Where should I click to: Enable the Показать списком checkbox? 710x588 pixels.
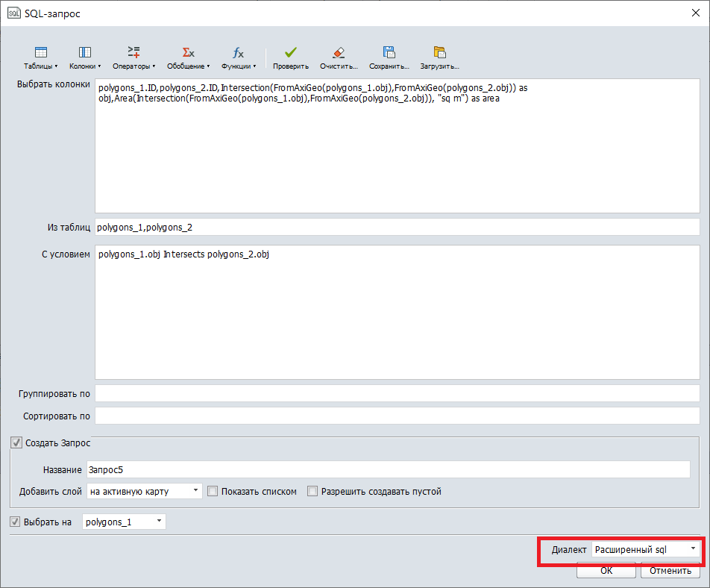(x=213, y=491)
